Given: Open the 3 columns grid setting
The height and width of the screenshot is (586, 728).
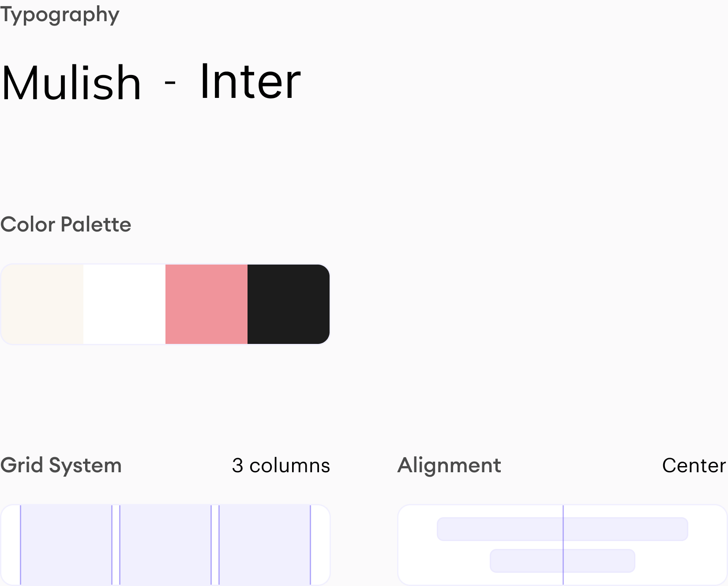Looking at the screenshot, I should [281, 466].
